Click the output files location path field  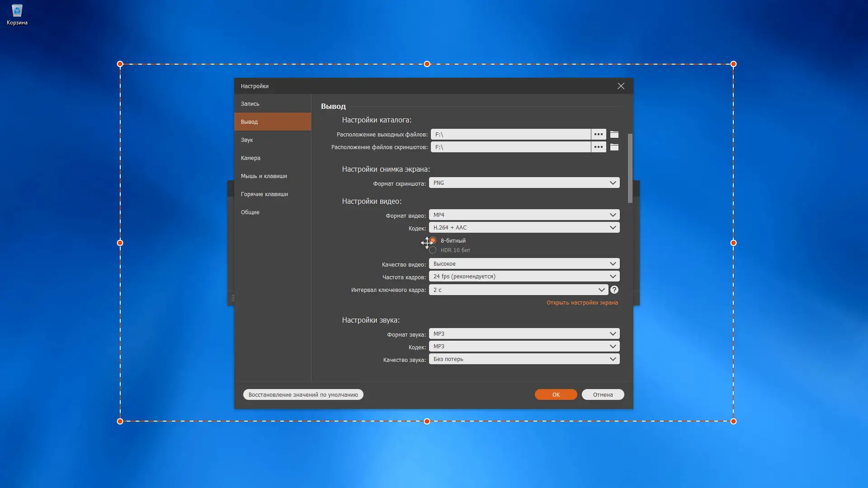[x=510, y=135]
